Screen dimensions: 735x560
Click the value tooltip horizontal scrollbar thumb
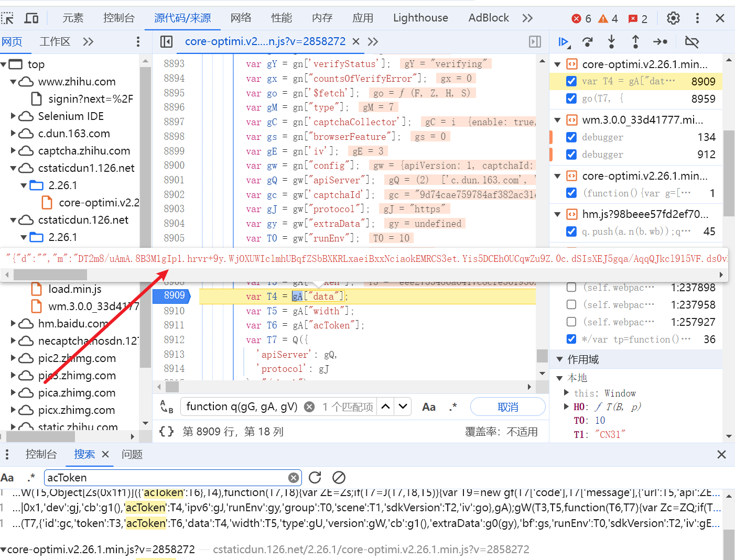[x=50, y=274]
